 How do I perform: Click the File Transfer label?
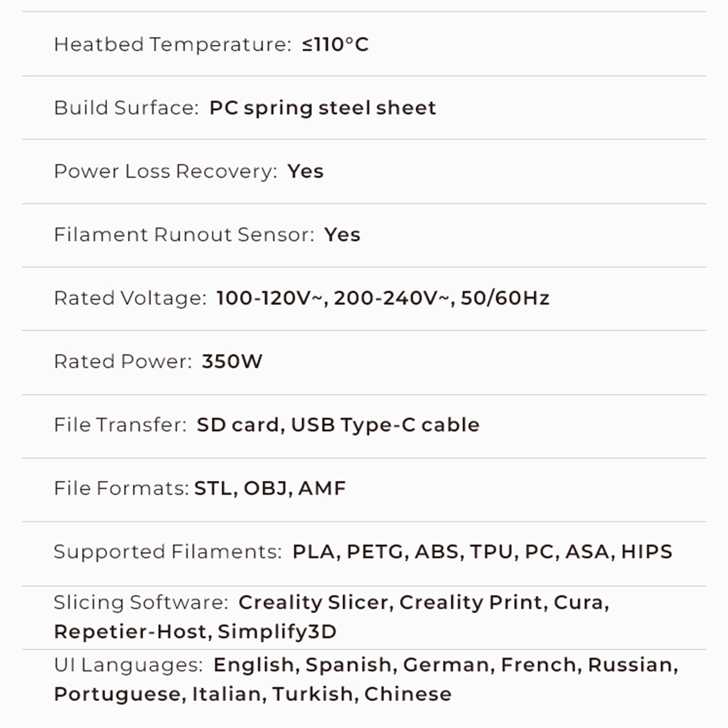pyautogui.click(x=120, y=425)
